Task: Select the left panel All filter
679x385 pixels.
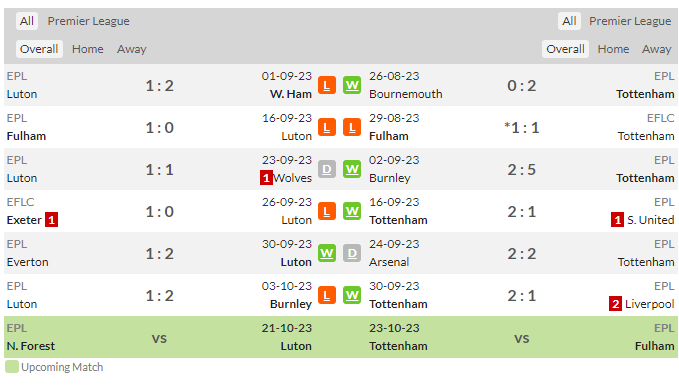Action: pos(27,21)
